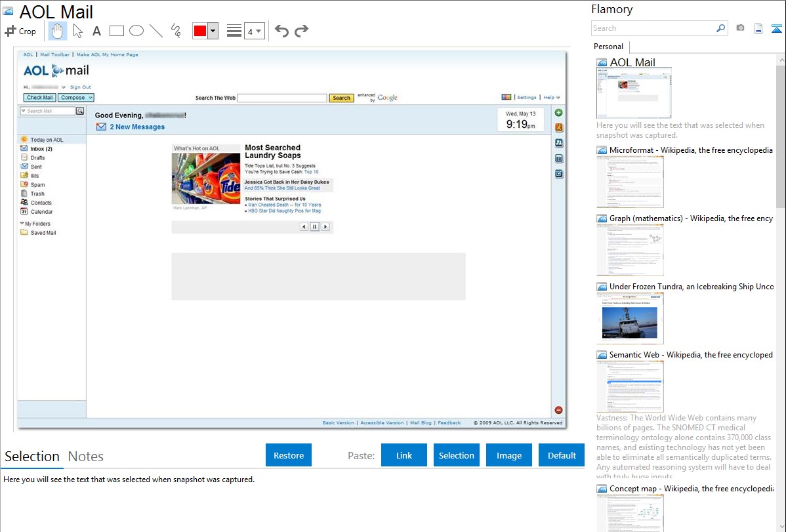Viewport: 786px width, 532px height.
Task: Click the page document icon
Action: (758, 28)
